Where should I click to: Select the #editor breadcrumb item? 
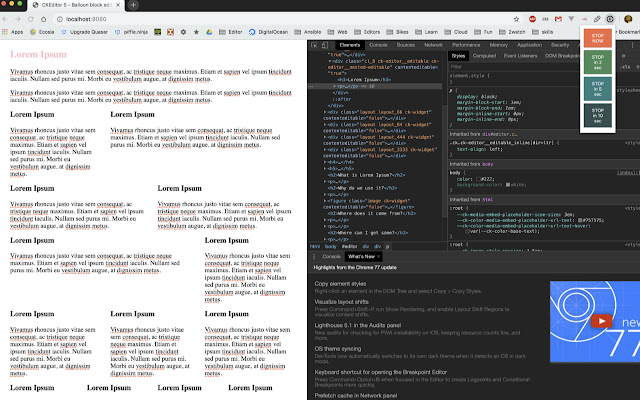pos(349,246)
